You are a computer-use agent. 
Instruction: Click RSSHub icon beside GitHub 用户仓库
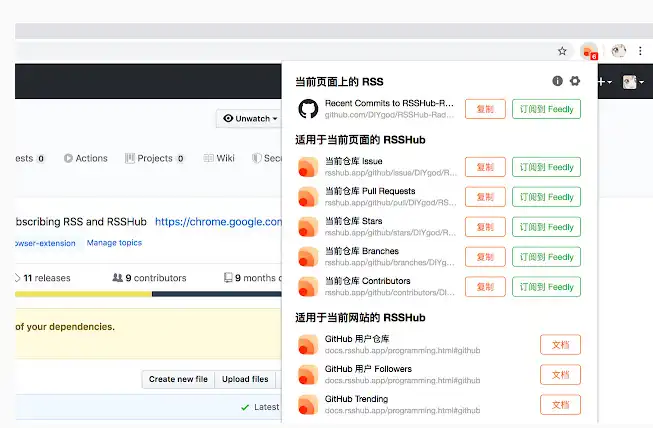[308, 345]
